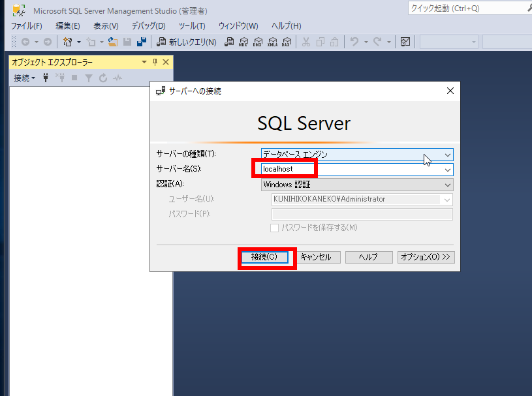Pin the Object Explorer panel

[x=155, y=62]
